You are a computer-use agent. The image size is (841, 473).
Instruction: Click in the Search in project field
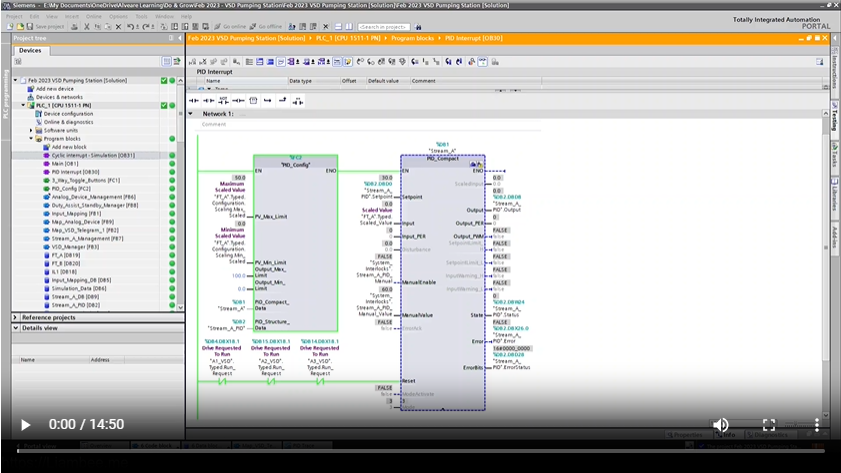(385, 27)
